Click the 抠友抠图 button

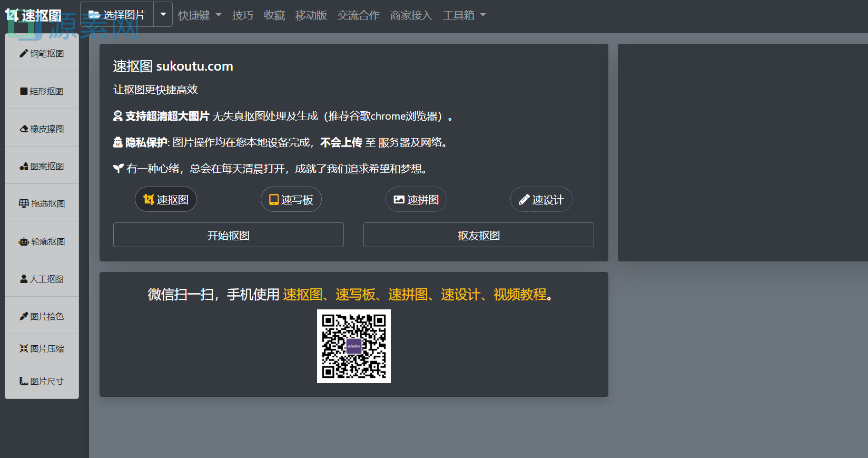479,235
